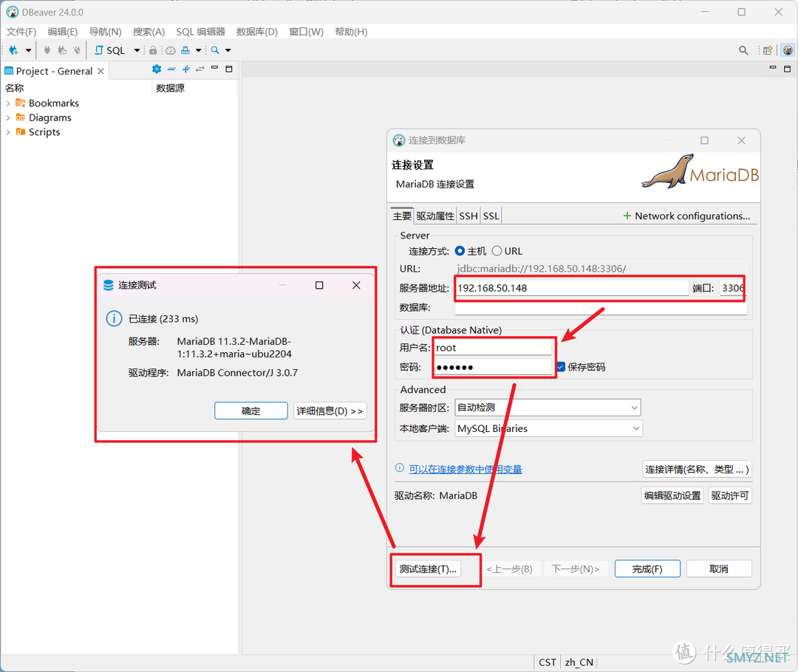
Task: Click the 服务器地址 field with 192.168.50.148
Action: point(571,288)
